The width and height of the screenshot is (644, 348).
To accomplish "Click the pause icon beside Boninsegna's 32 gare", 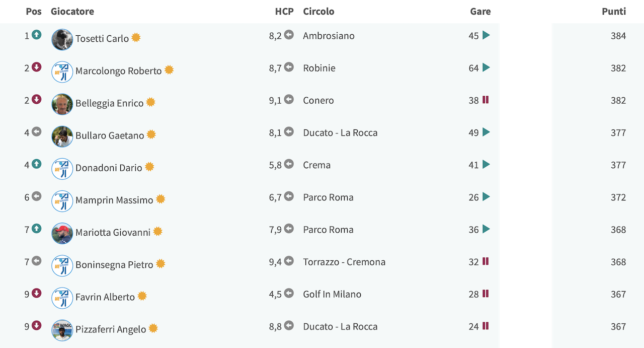I will tap(486, 261).
